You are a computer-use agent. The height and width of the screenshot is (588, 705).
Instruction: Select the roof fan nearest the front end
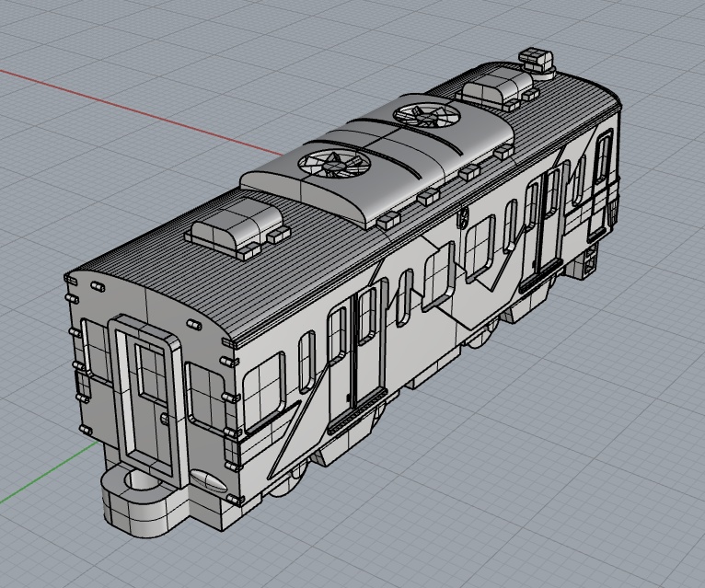[x=335, y=164]
